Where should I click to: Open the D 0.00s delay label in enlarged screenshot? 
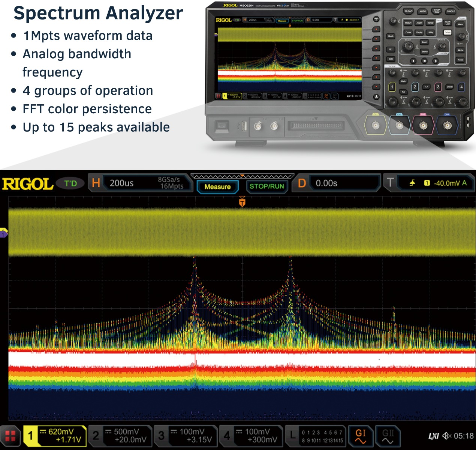point(337,183)
